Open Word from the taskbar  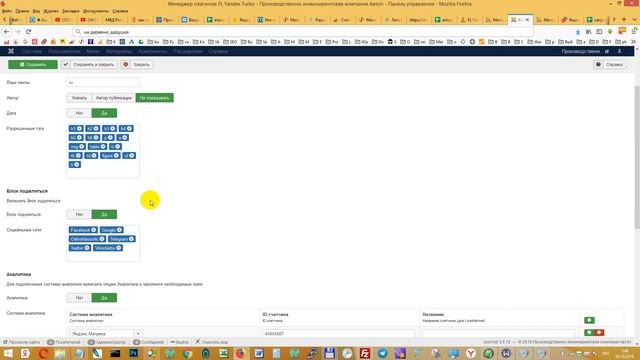pos(259,353)
